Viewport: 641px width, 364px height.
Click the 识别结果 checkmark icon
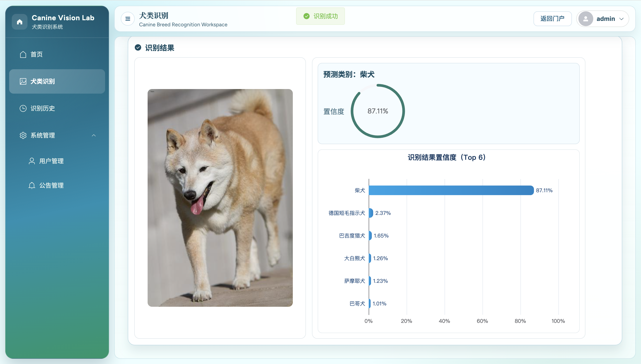click(x=138, y=47)
